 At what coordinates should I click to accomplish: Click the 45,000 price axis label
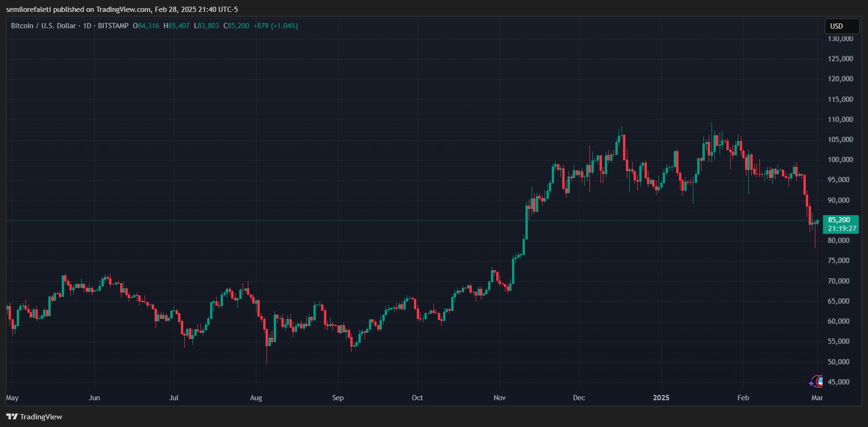839,382
